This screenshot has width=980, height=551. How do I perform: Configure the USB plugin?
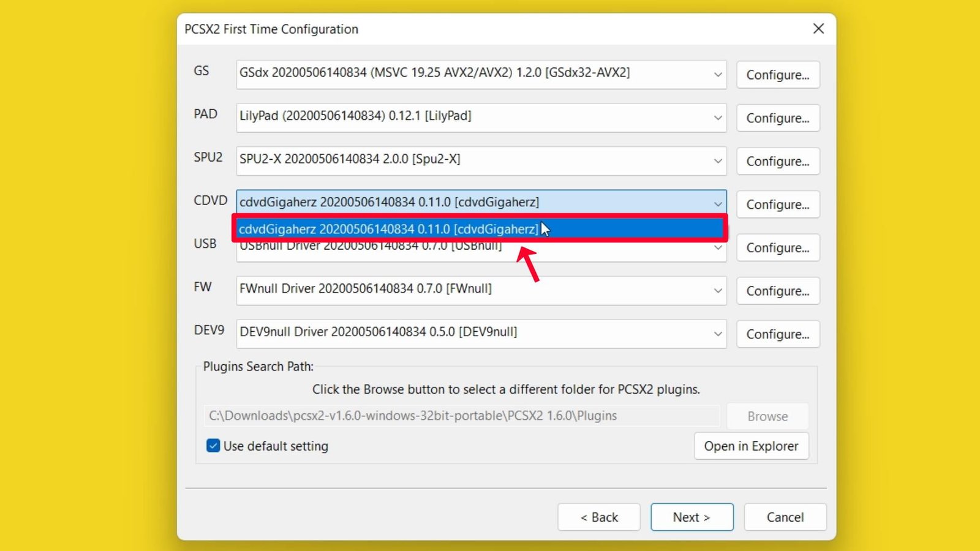(778, 248)
